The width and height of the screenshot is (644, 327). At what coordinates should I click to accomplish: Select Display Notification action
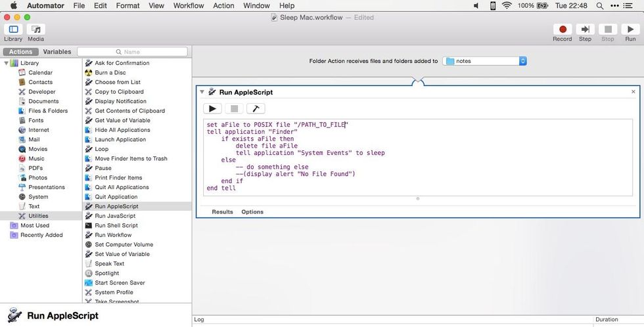coord(120,101)
